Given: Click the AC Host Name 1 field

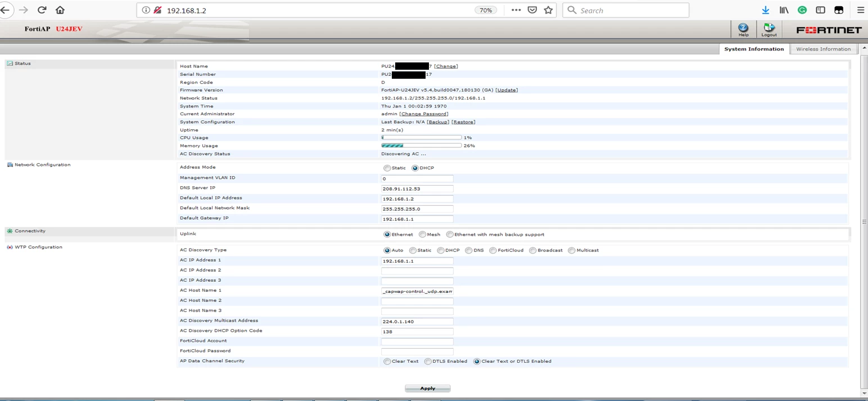Looking at the screenshot, I should coord(417,291).
